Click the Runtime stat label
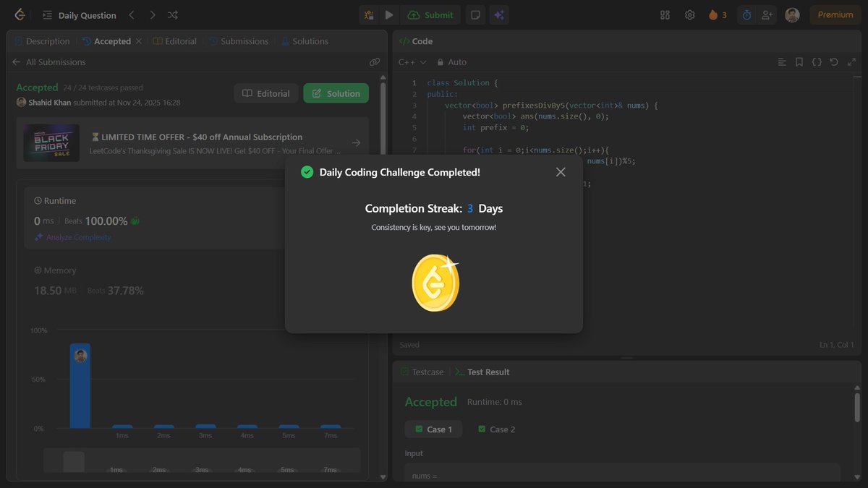This screenshot has height=488, width=868. (55, 201)
